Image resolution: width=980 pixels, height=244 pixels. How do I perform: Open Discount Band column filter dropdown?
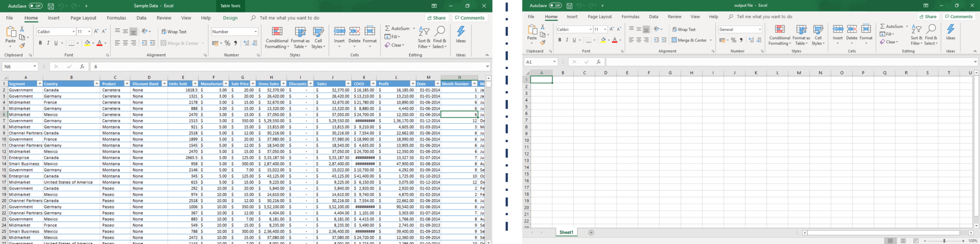(164, 84)
